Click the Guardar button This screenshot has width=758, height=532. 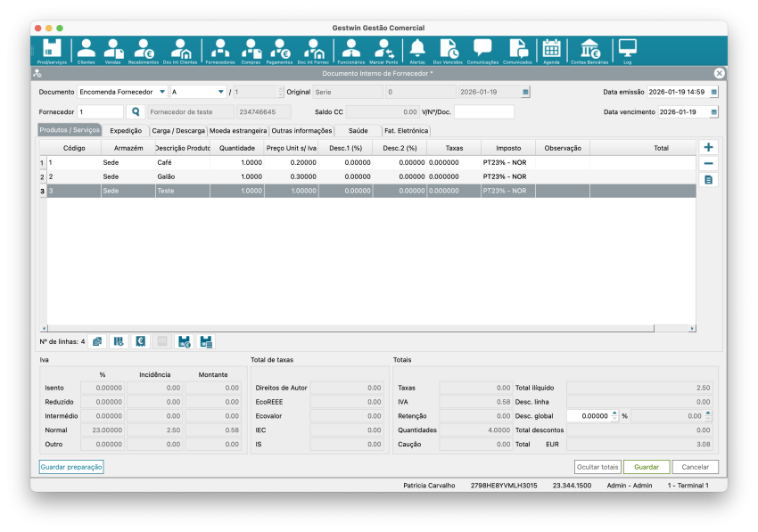click(x=646, y=467)
